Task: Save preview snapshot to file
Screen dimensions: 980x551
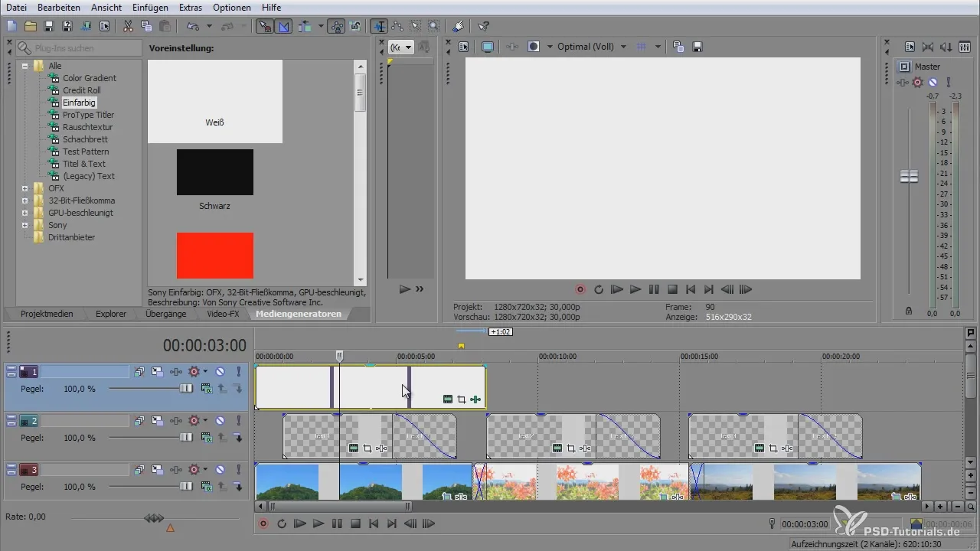Action: 697,47
